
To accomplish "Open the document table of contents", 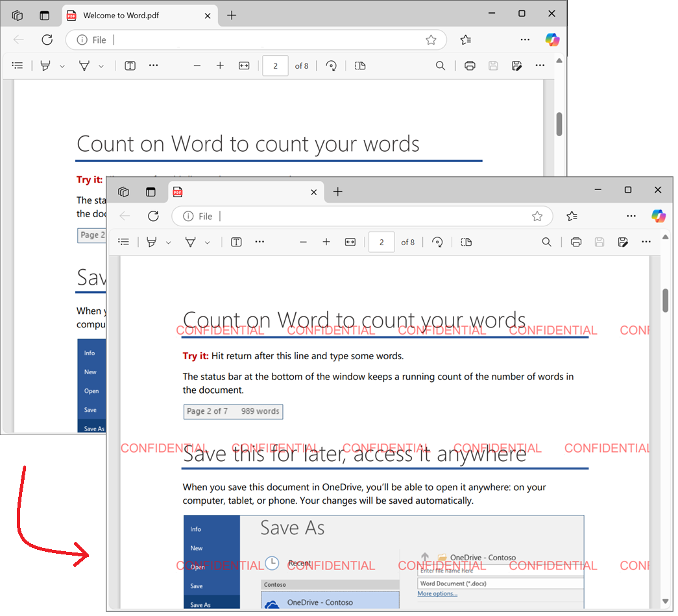I will pyautogui.click(x=124, y=242).
